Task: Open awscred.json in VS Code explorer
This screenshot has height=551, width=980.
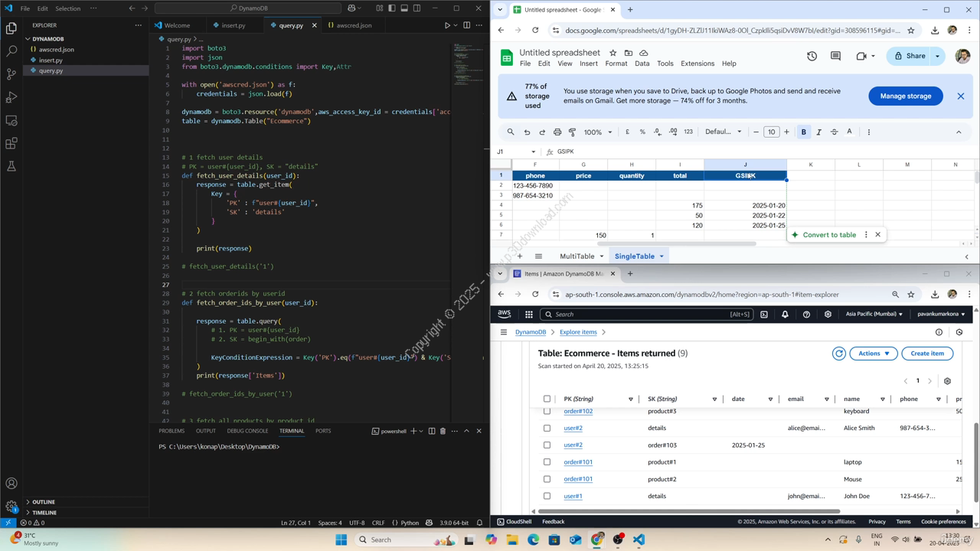Action: point(57,49)
